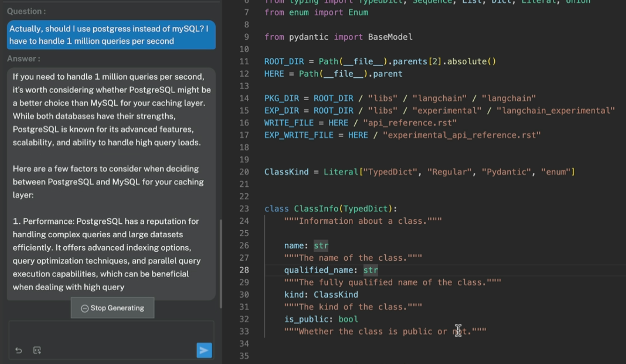
Task: Click the "1. Performance: PostgreSQL" list item
Action: point(107,254)
